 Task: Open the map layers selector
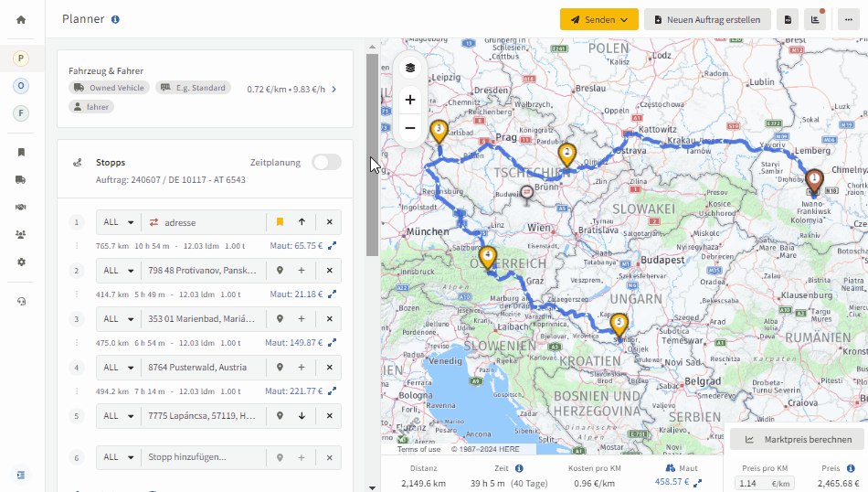(x=409, y=68)
